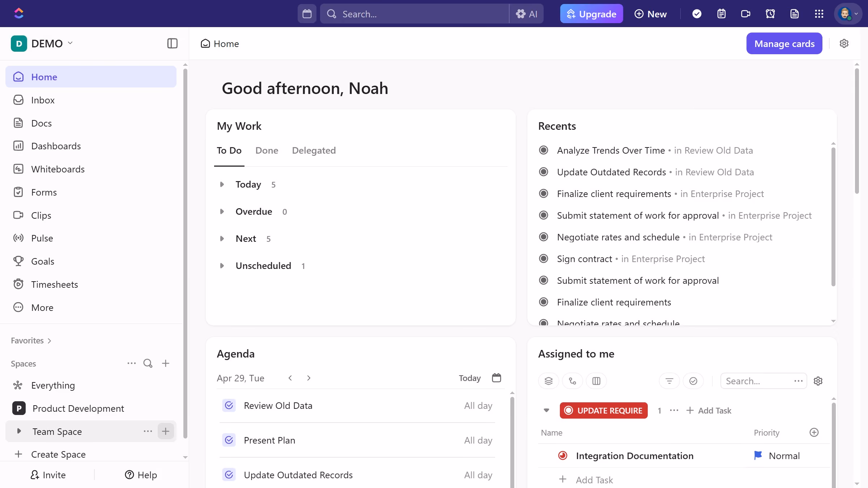This screenshot has height=488, width=868.
Task: Open Spaces ellipsis options
Action: (x=132, y=363)
